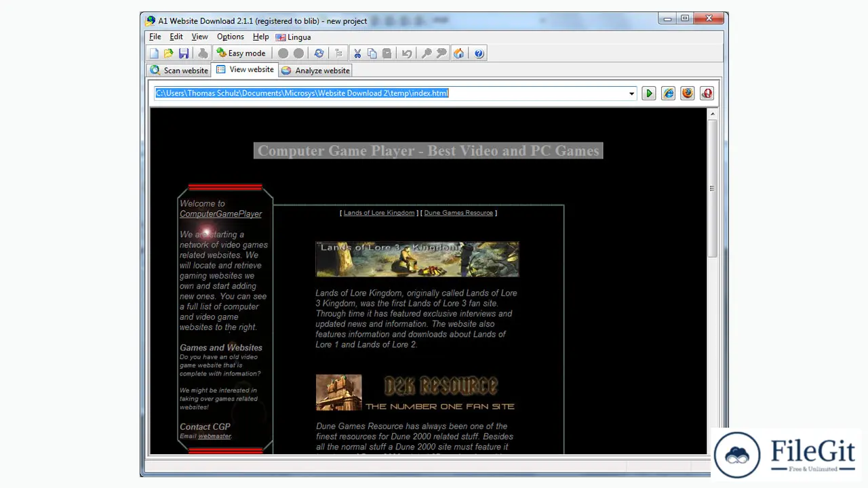Click the Dune Games Resource link
The width and height of the screenshot is (868, 488).
458,213
